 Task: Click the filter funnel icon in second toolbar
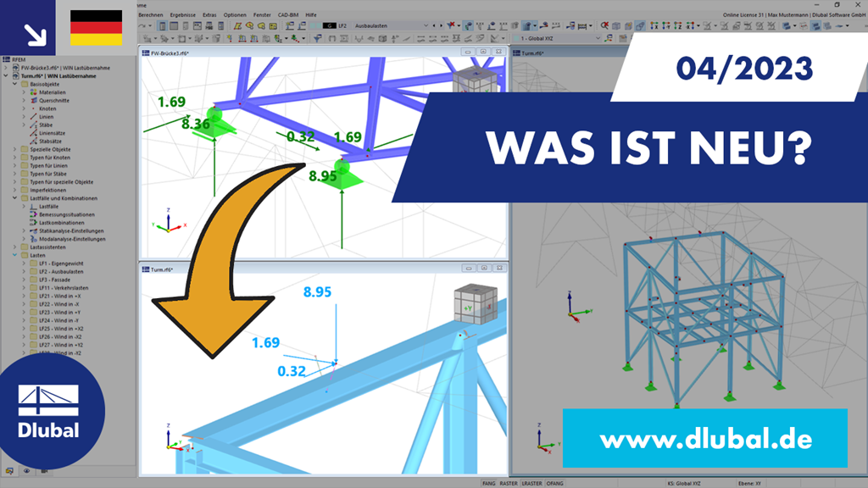tap(319, 38)
